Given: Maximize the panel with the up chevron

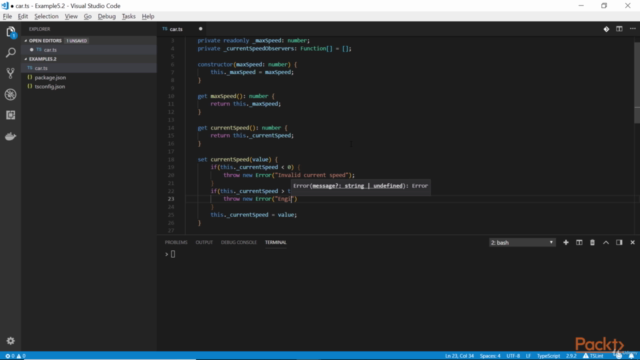Looking at the screenshot, I should click(x=606, y=242).
